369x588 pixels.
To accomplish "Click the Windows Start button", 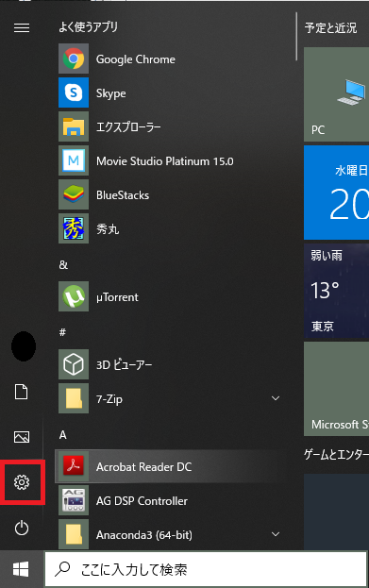I will point(21,569).
